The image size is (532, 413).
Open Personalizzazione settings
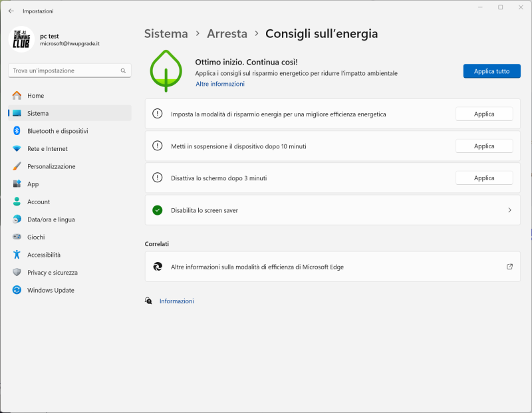(x=51, y=166)
